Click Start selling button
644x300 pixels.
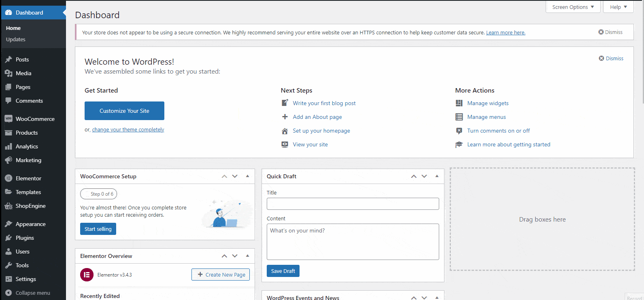tap(98, 229)
